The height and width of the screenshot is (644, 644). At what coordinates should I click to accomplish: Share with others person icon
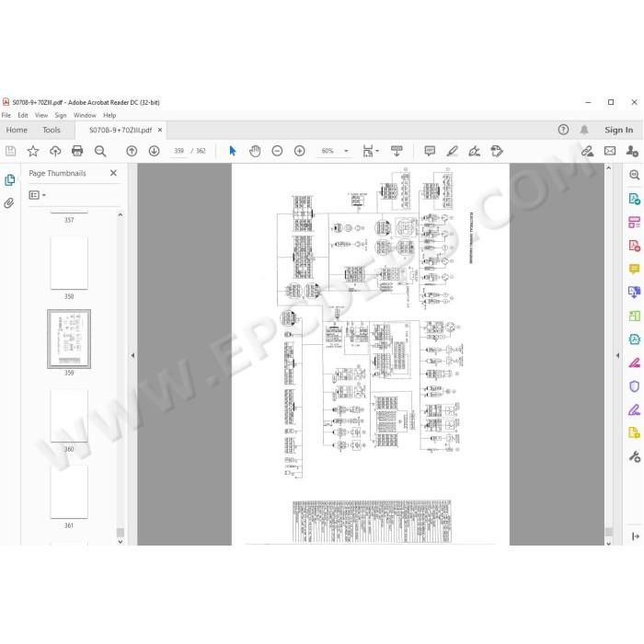point(632,151)
